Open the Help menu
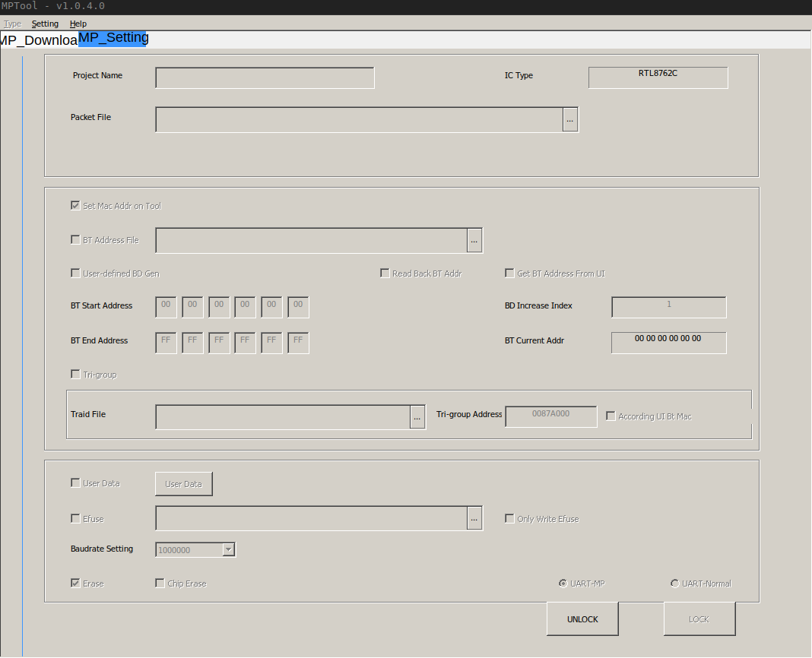The width and height of the screenshot is (812, 658). [78, 24]
